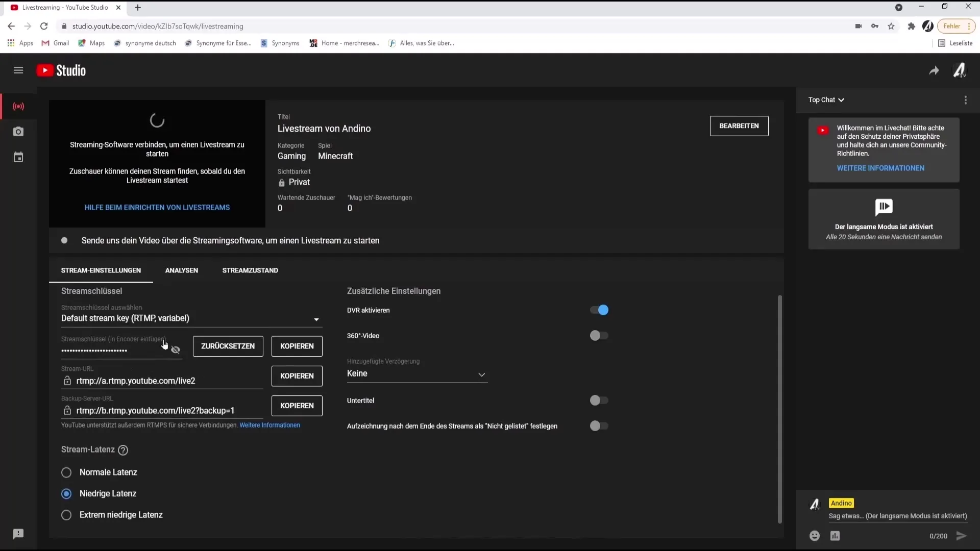Viewport: 980px width, 551px height.
Task: Select Normale Latenz radio button
Action: click(x=66, y=472)
